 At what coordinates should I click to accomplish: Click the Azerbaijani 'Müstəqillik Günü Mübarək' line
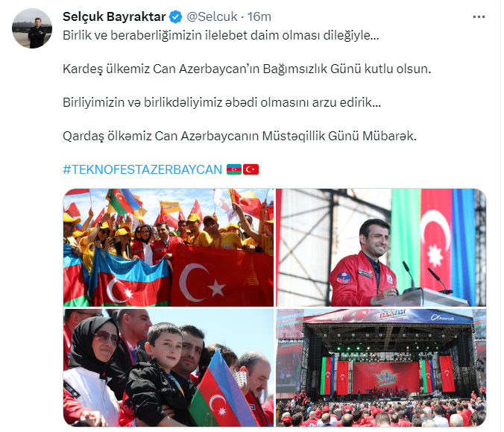point(239,136)
